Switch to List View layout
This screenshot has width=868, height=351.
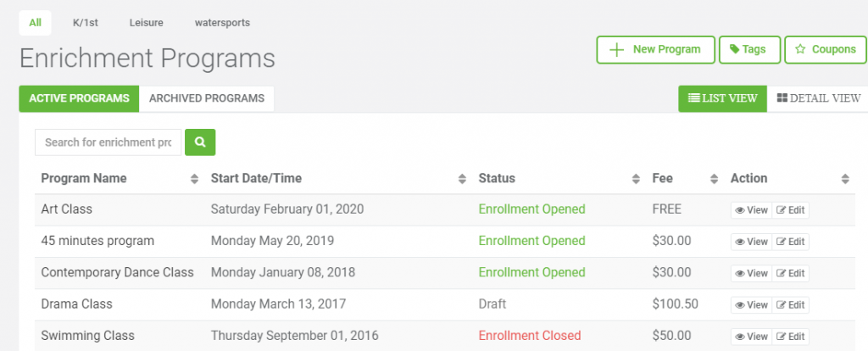[722, 98]
